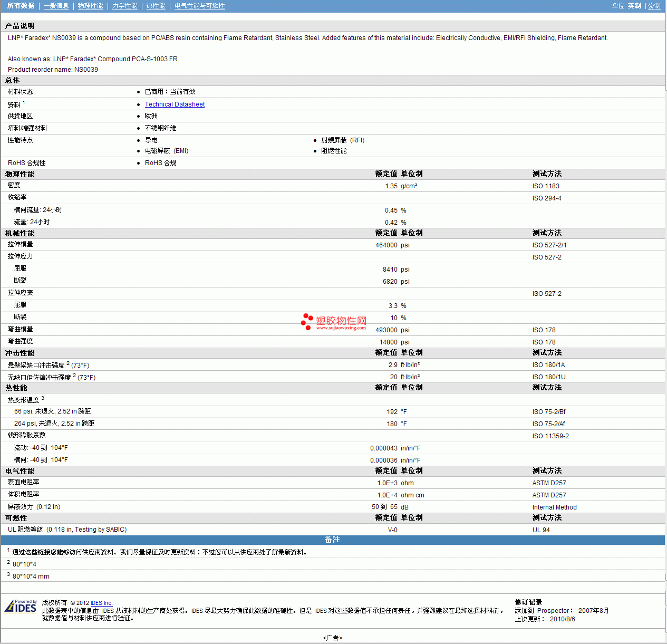Click the ISO 11359-2 test method
The image size is (667, 644).
coord(550,436)
